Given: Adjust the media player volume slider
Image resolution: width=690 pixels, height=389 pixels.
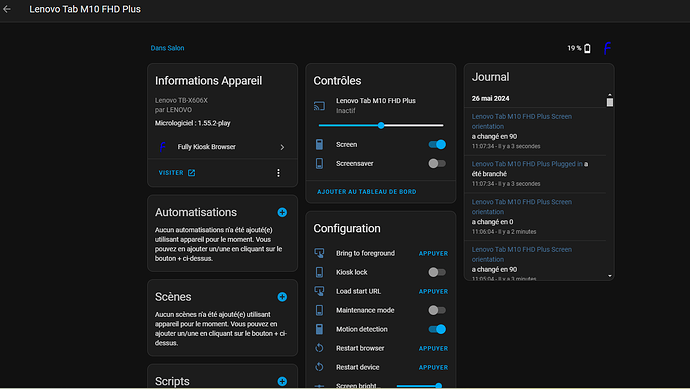Looking at the screenshot, I should pyautogui.click(x=381, y=125).
